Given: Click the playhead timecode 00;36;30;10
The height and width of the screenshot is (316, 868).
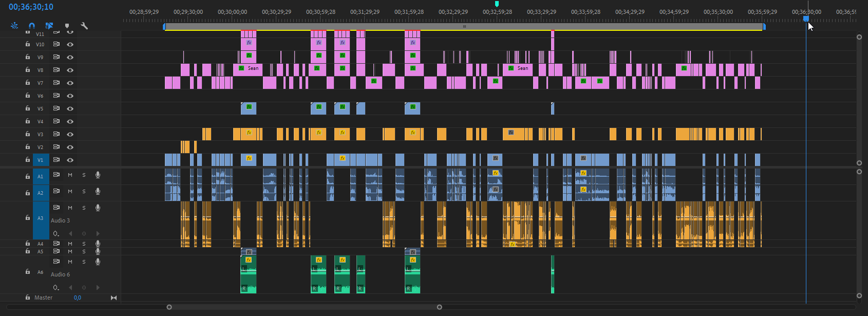Looking at the screenshot, I should tap(31, 7).
